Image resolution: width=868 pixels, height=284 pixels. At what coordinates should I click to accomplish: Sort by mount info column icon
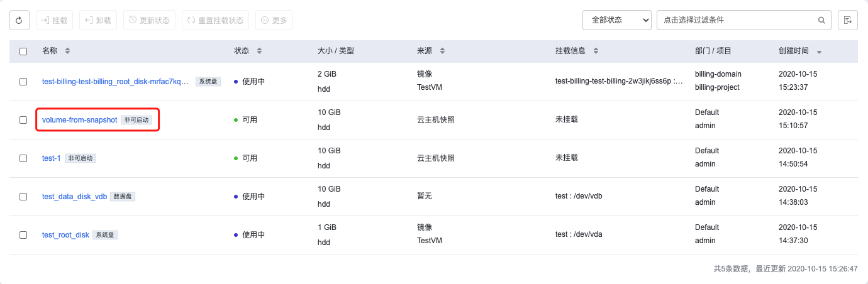pos(596,51)
